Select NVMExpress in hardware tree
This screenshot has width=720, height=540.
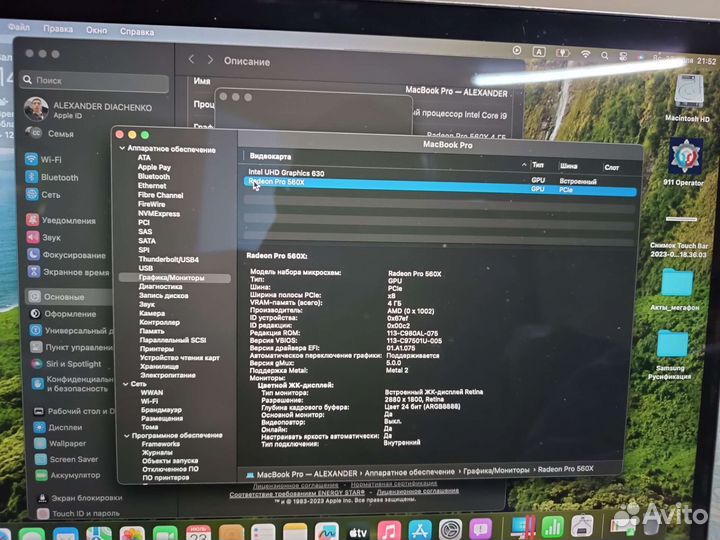coord(159,214)
